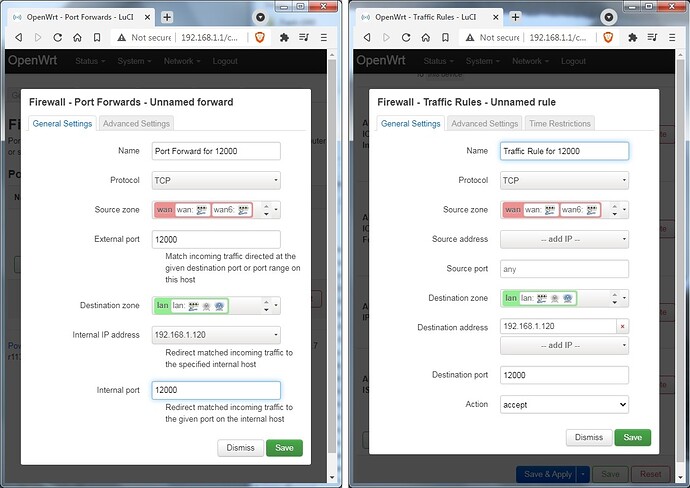The width and height of the screenshot is (690, 488).
Task: Open extensions puzzle icon in Traffic Rules window
Action: coord(633,37)
